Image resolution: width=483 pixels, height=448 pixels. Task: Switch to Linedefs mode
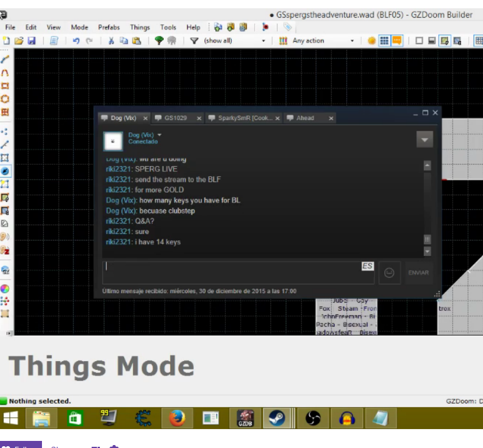pyautogui.click(x=5, y=145)
